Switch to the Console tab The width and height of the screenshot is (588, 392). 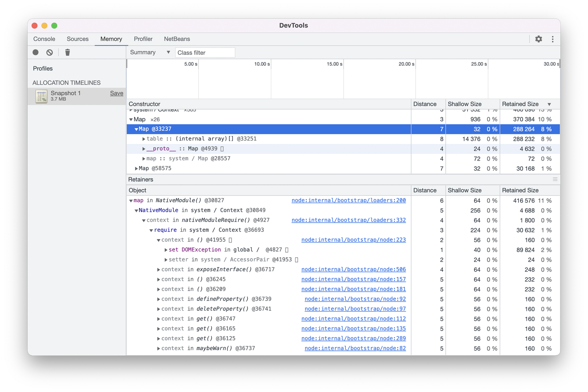coord(44,39)
